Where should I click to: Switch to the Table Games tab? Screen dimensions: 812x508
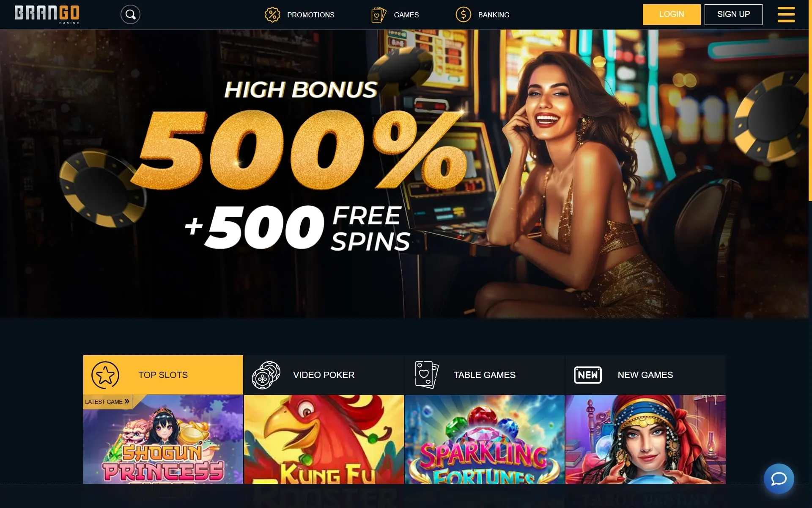(485, 375)
